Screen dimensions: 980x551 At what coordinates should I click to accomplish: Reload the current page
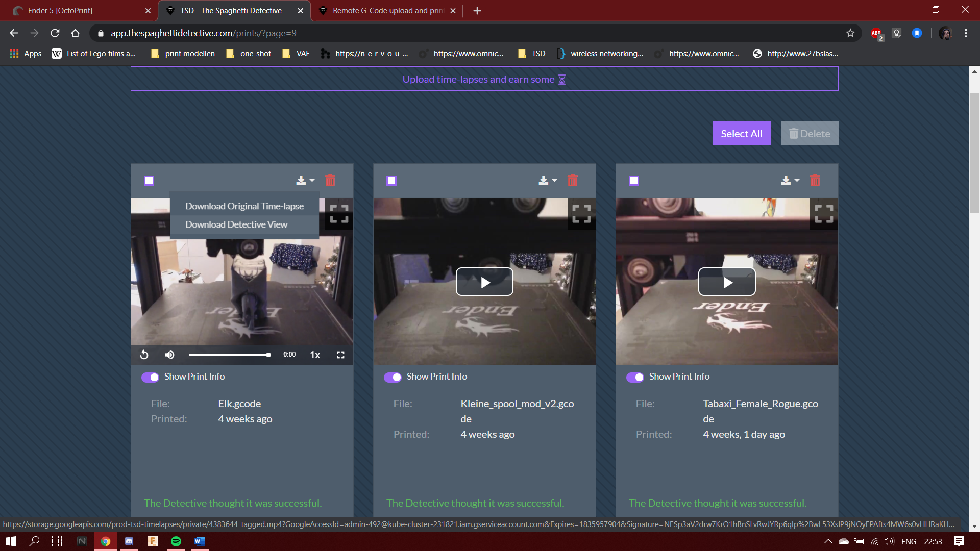(55, 33)
